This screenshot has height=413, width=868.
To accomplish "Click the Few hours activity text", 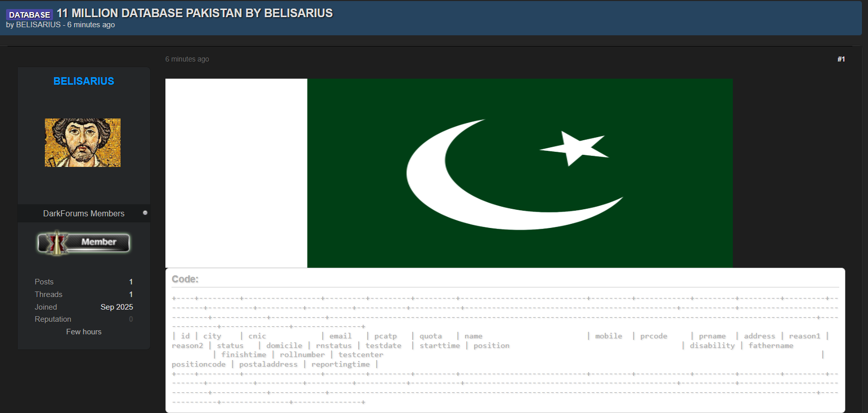I will [84, 332].
